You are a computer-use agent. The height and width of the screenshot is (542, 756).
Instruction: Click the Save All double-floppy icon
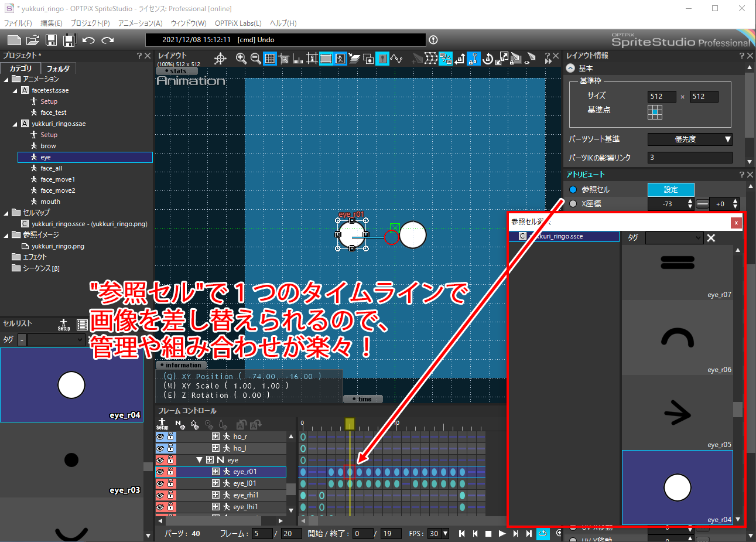70,40
